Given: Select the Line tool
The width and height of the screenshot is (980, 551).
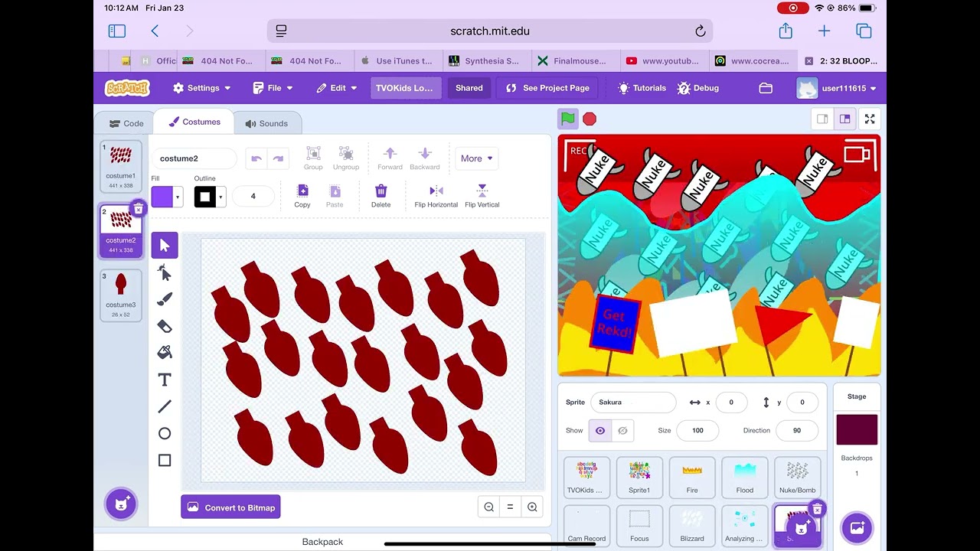Looking at the screenshot, I should [x=165, y=406].
